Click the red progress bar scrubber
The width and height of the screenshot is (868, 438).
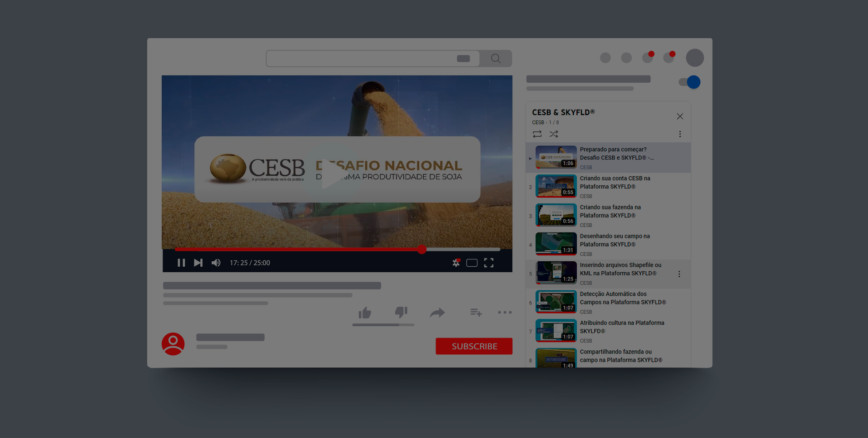point(422,249)
